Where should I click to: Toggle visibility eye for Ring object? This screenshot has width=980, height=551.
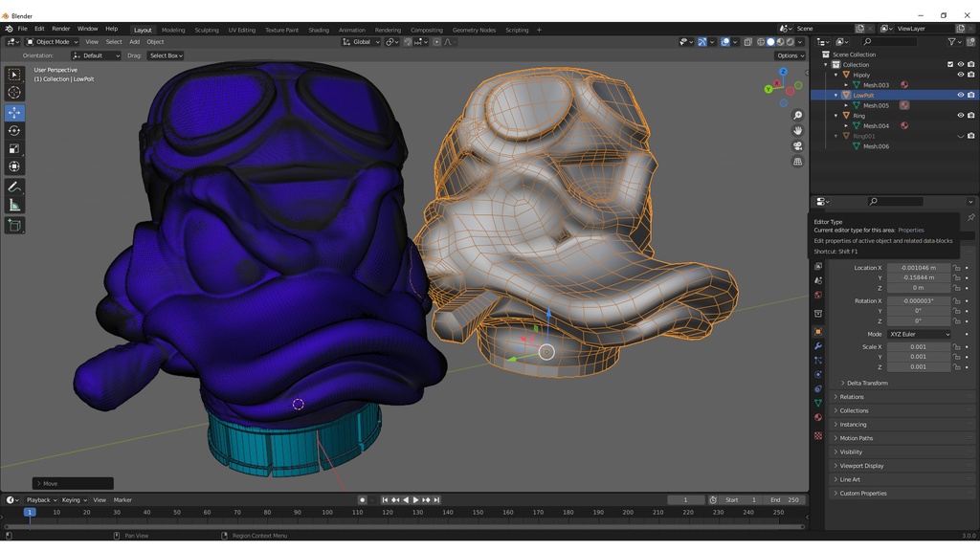coord(960,116)
